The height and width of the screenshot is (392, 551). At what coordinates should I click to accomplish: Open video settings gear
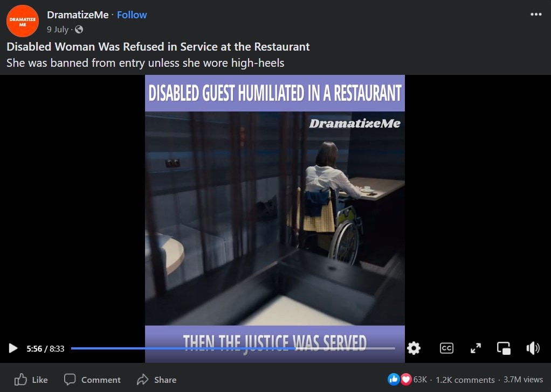tap(414, 348)
